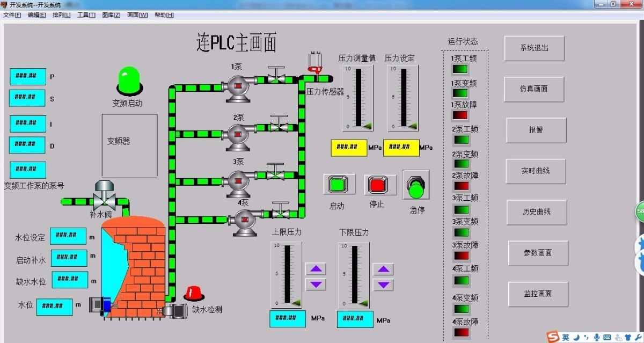Decrease 下限压力 with the down arrow

[x=383, y=285]
